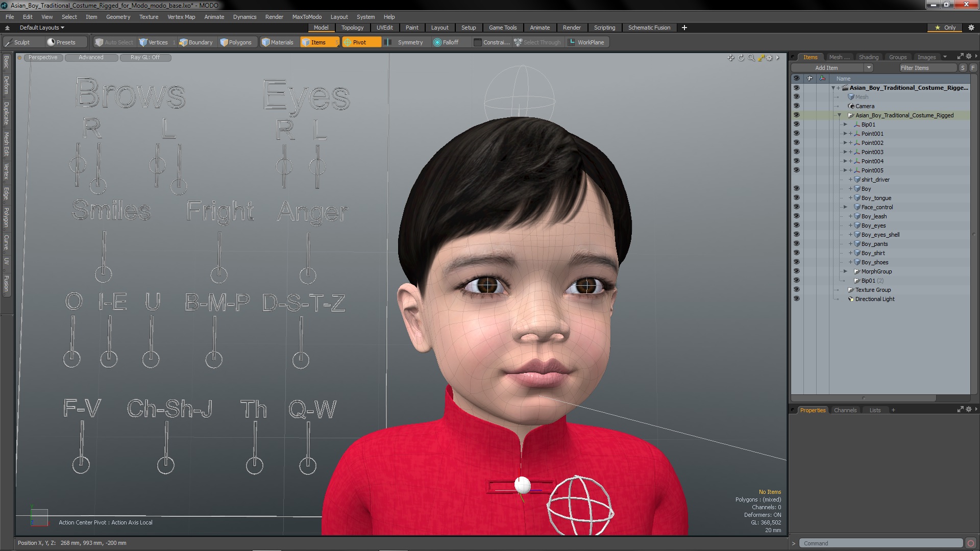The height and width of the screenshot is (551, 980).
Task: Click the S filter button in Items panel
Action: (x=963, y=68)
